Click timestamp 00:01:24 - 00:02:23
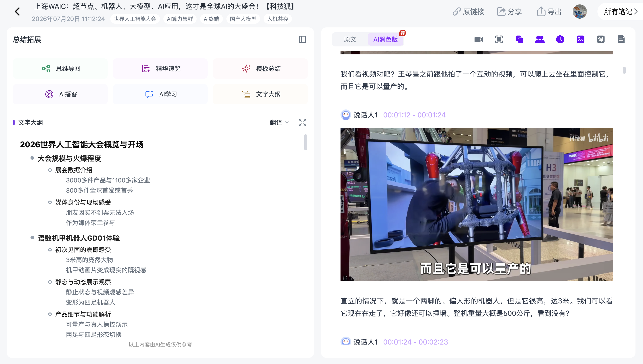Image resolution: width=643 pixels, height=364 pixels. [x=416, y=342]
